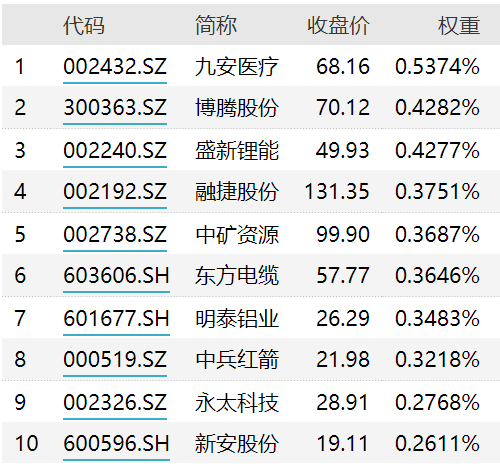This screenshot has height=464, width=500.
Task: Select stock name 新安股份
Action: [237, 444]
